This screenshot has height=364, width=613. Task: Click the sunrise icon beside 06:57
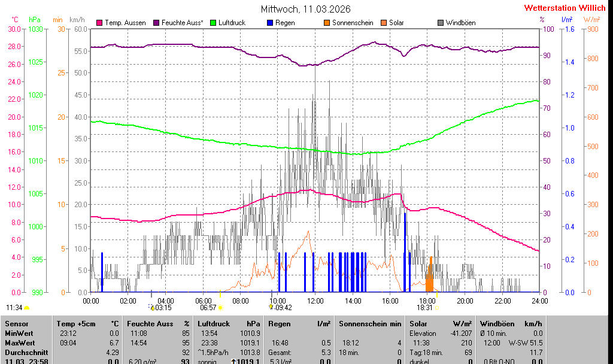click(x=221, y=308)
